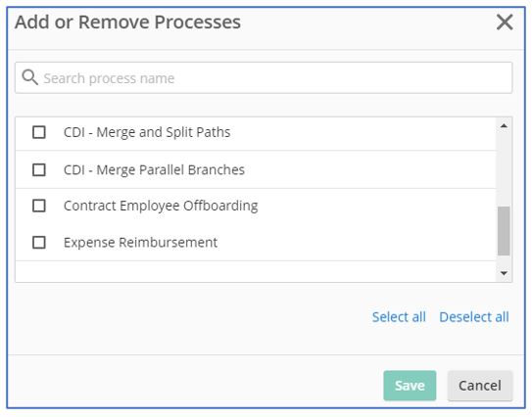Choose the Contract Employee Offboarding process name
Screen dimensions: 532x417
[x=161, y=206]
